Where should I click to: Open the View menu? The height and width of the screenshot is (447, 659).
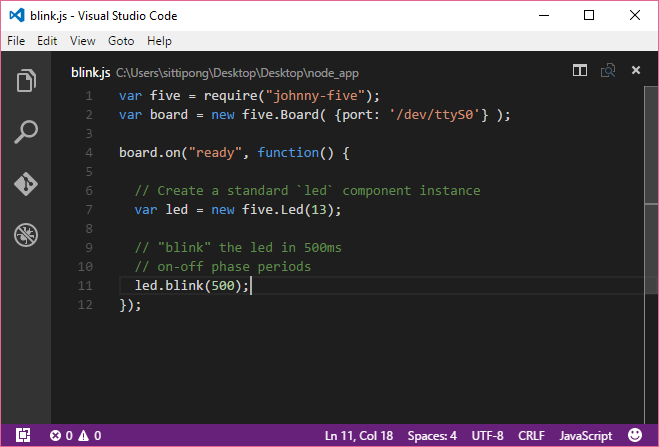tap(82, 41)
